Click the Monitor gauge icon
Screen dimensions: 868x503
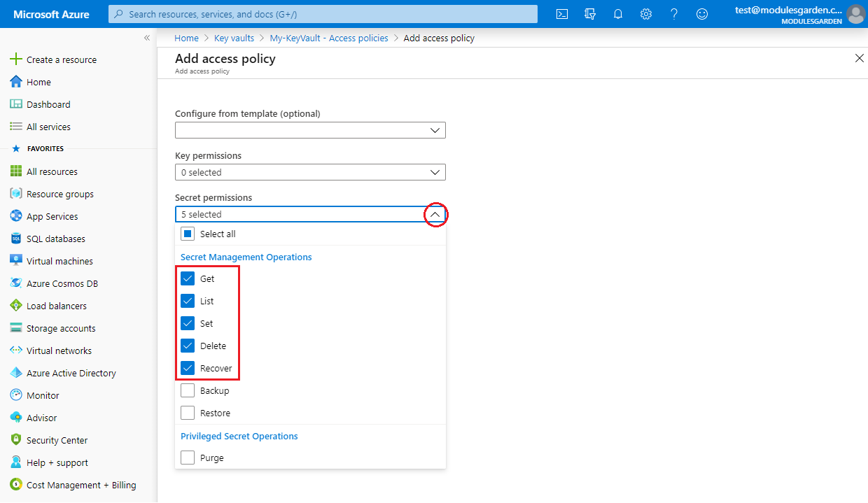16,395
